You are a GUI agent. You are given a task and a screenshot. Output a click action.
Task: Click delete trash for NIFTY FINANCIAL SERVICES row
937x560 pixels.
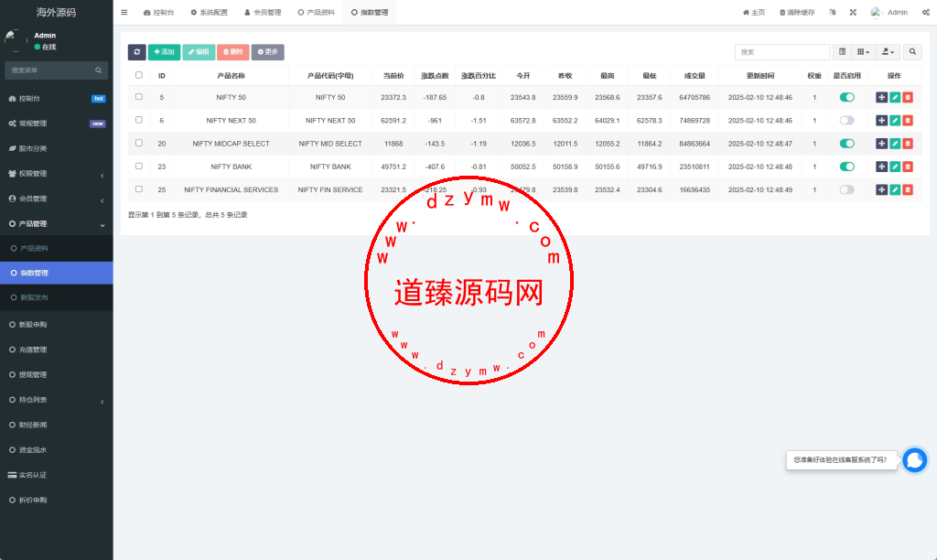click(x=908, y=190)
